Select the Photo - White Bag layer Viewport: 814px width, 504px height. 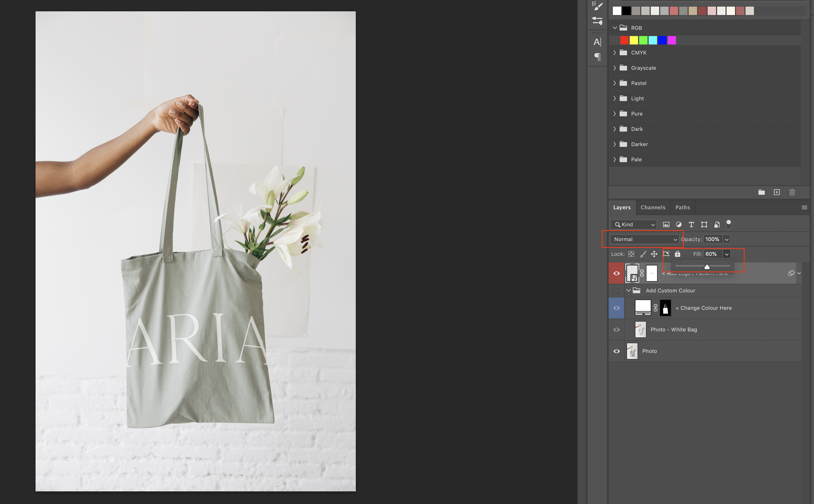pyautogui.click(x=674, y=330)
